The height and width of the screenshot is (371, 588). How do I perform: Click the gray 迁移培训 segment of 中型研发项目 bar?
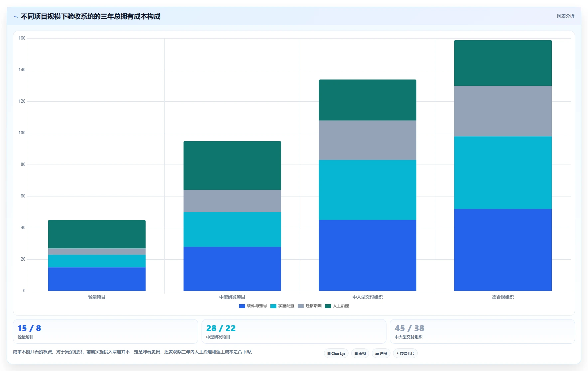pos(232,201)
